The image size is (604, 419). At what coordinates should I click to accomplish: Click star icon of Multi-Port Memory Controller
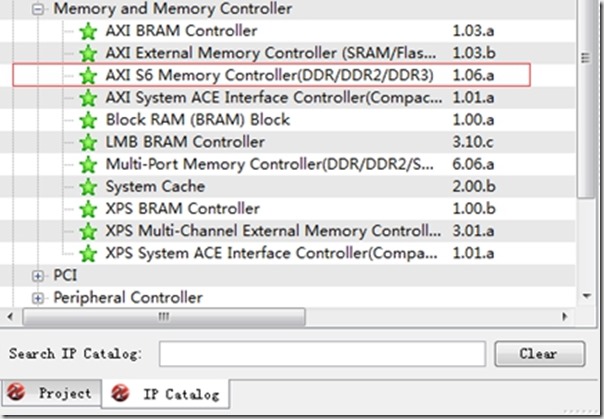click(88, 165)
